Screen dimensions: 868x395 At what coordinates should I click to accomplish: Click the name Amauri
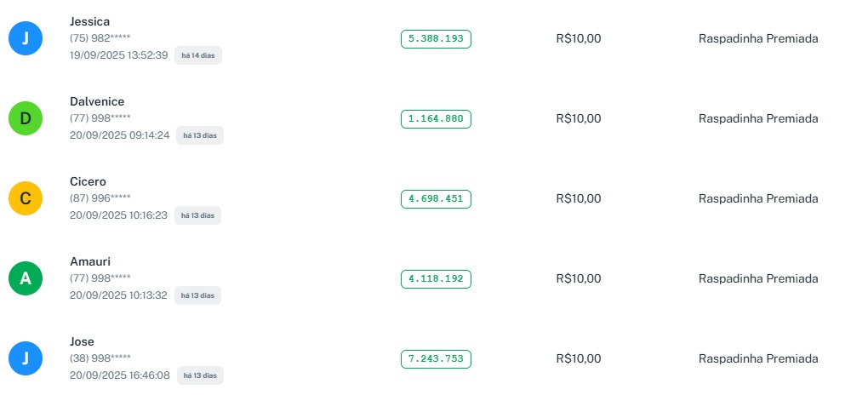90,261
